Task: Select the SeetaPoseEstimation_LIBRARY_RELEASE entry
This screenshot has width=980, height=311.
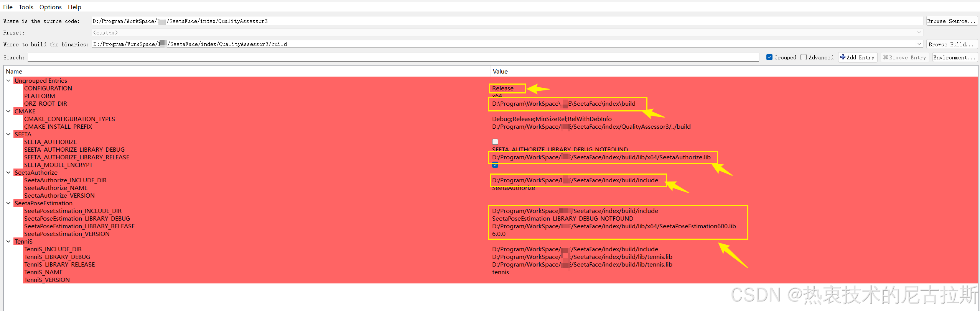Action: pyautogui.click(x=79, y=226)
